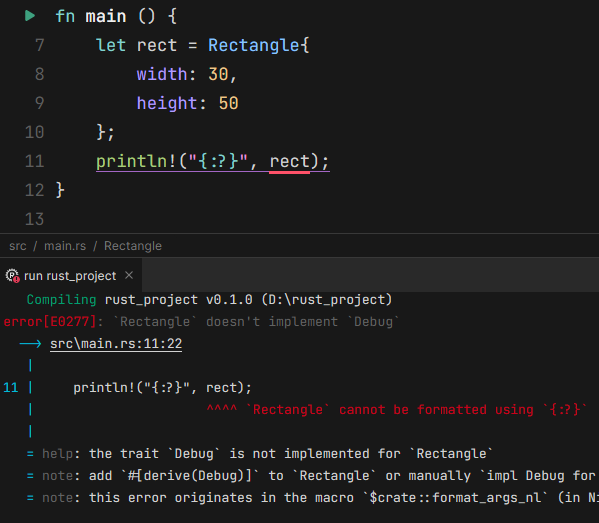This screenshot has width=599, height=523.
Task: Click line number 7 in the gutter
Action: tap(40, 45)
